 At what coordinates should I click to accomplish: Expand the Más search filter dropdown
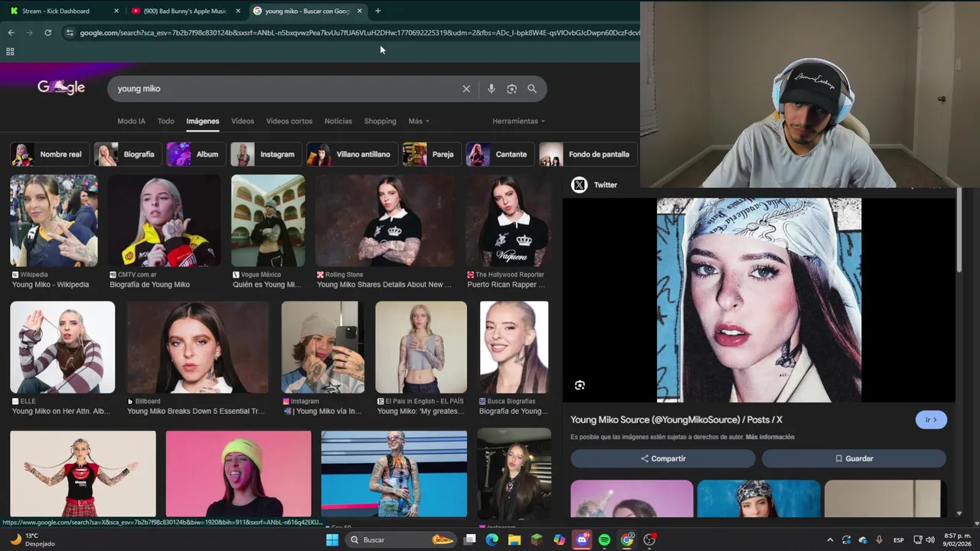pos(419,121)
